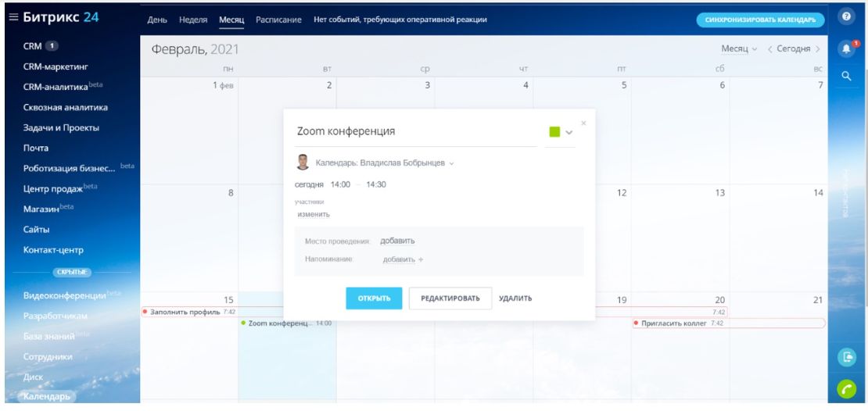The height and width of the screenshot is (411, 868).
Task: Open Календарь in the sidebar
Action: coord(46,397)
